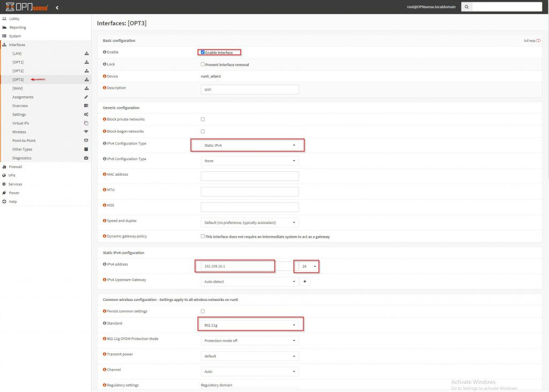Click the plus button next to Upstream Gateway
The height and width of the screenshot is (392, 549).
[x=305, y=281]
